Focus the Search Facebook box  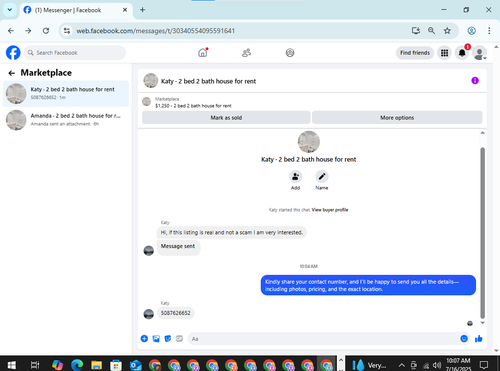[x=75, y=53]
